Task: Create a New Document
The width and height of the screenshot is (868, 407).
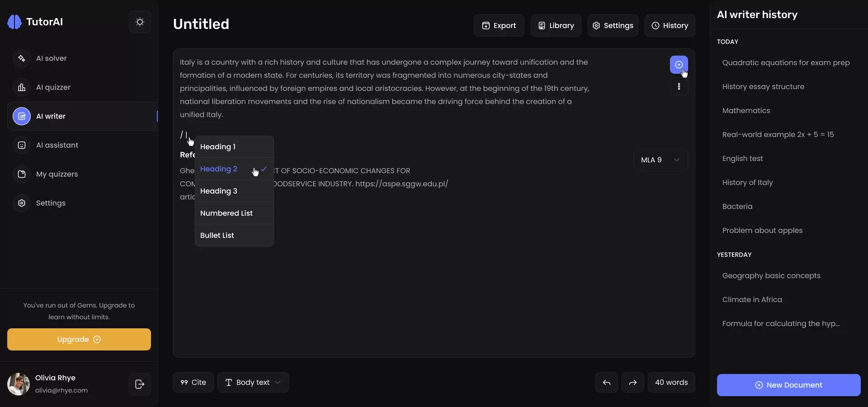Action: [x=788, y=385]
